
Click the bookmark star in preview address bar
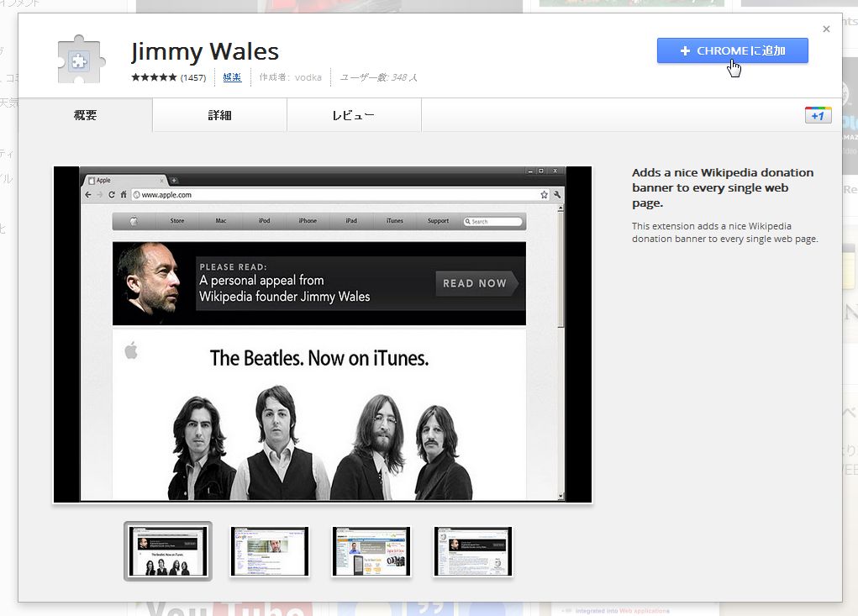coord(544,195)
